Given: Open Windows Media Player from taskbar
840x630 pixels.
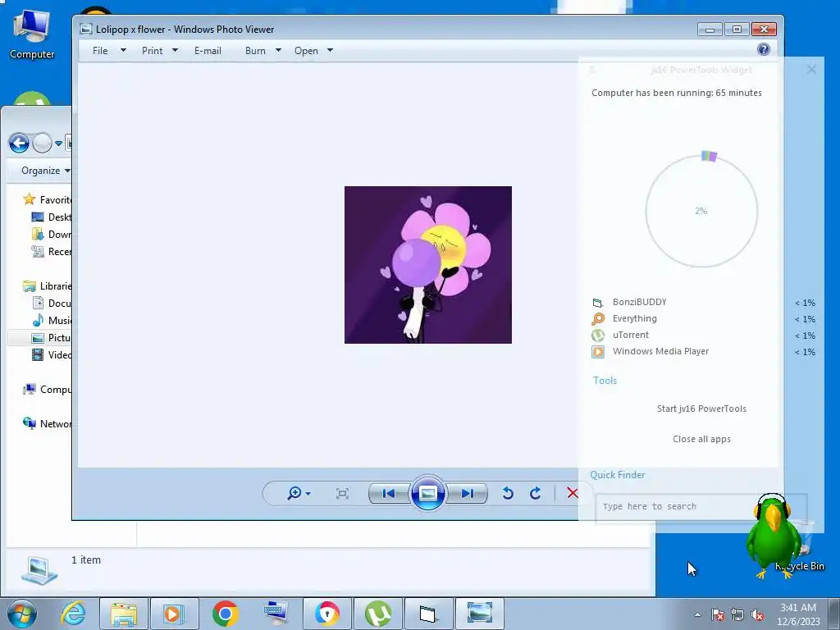Looking at the screenshot, I should point(174,614).
